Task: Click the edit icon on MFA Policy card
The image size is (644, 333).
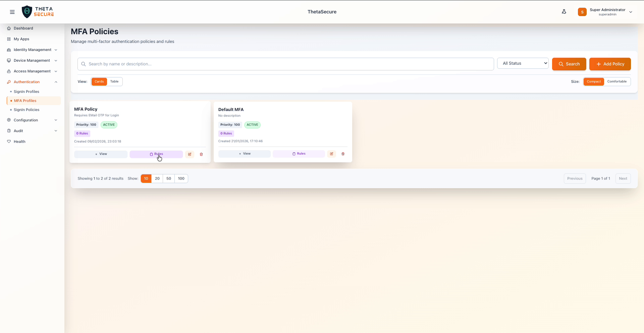Action: 190,154
